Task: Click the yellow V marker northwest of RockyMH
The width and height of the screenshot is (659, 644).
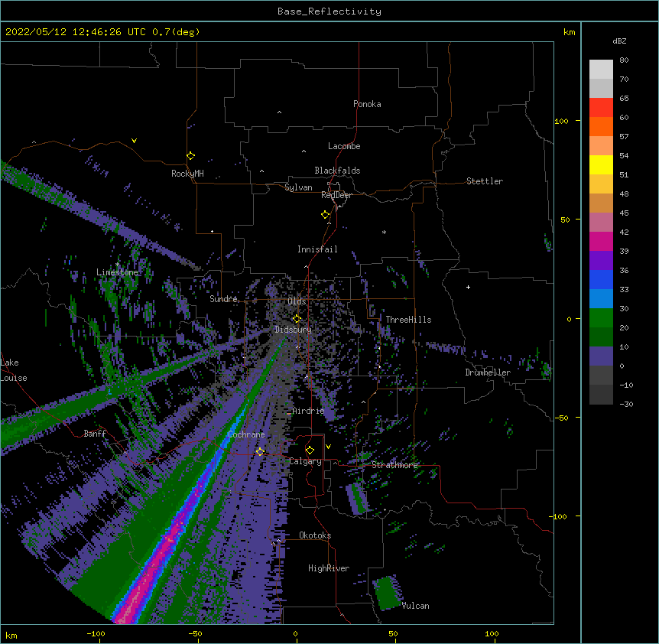Action: click(x=134, y=141)
